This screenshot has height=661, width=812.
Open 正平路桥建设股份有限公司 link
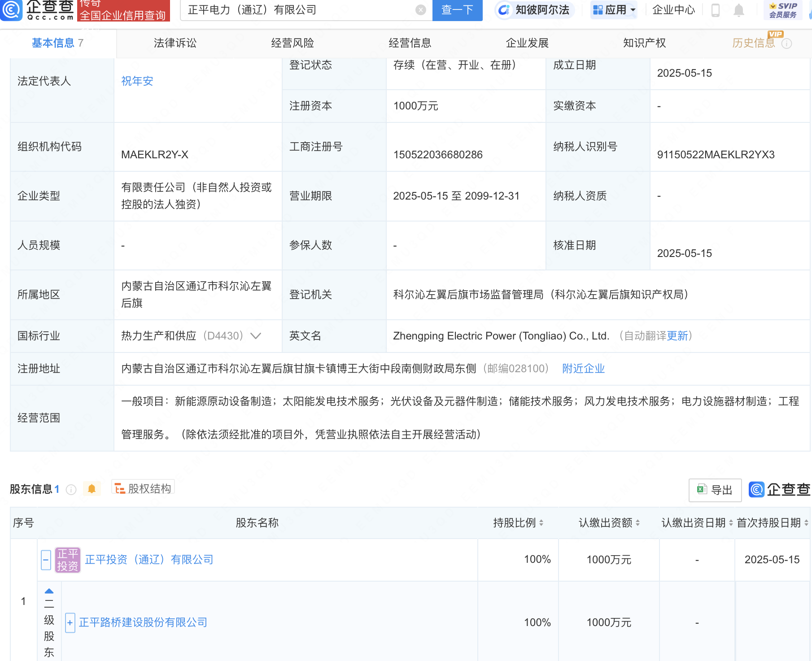pos(143,622)
